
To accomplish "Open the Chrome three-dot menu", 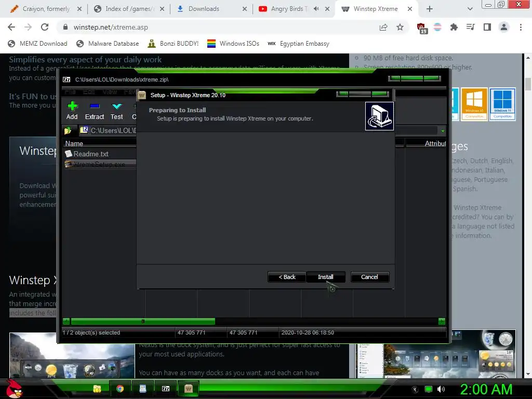I will coord(521,27).
